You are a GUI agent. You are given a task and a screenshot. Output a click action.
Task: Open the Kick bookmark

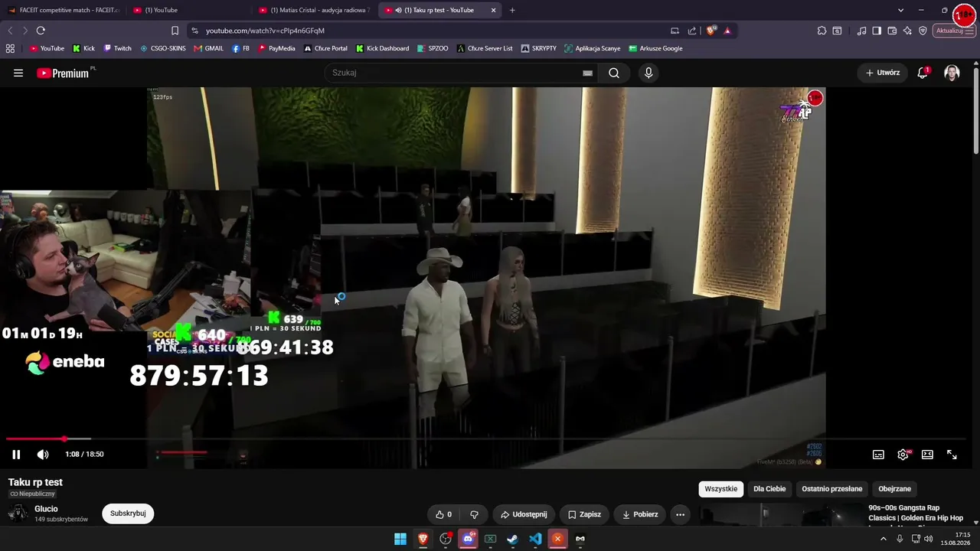pos(83,48)
